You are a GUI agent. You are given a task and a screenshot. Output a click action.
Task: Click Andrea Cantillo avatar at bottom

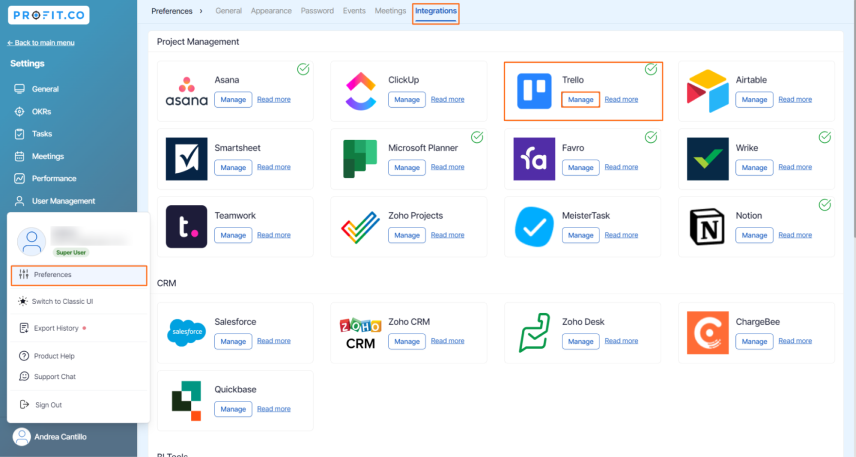point(22,437)
